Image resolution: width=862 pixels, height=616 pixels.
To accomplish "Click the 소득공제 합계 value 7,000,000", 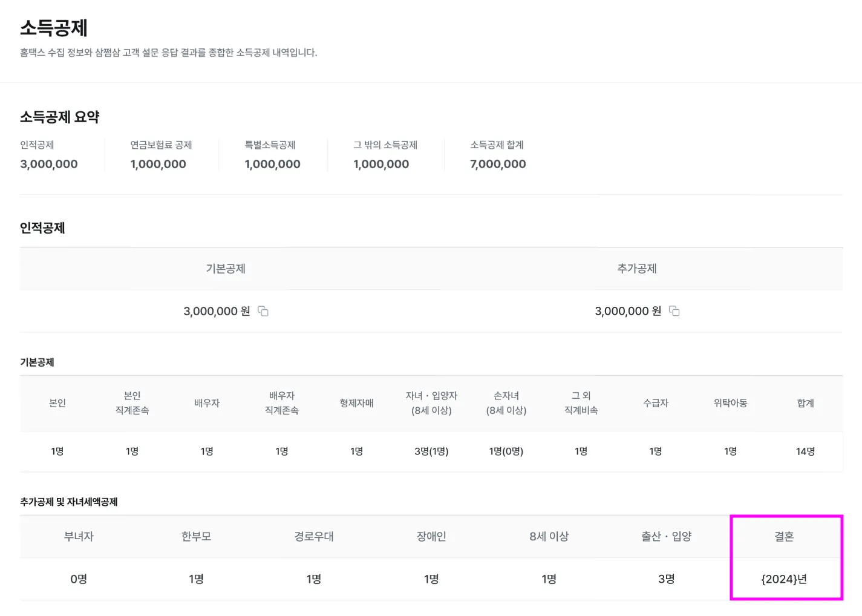I will coord(498,164).
